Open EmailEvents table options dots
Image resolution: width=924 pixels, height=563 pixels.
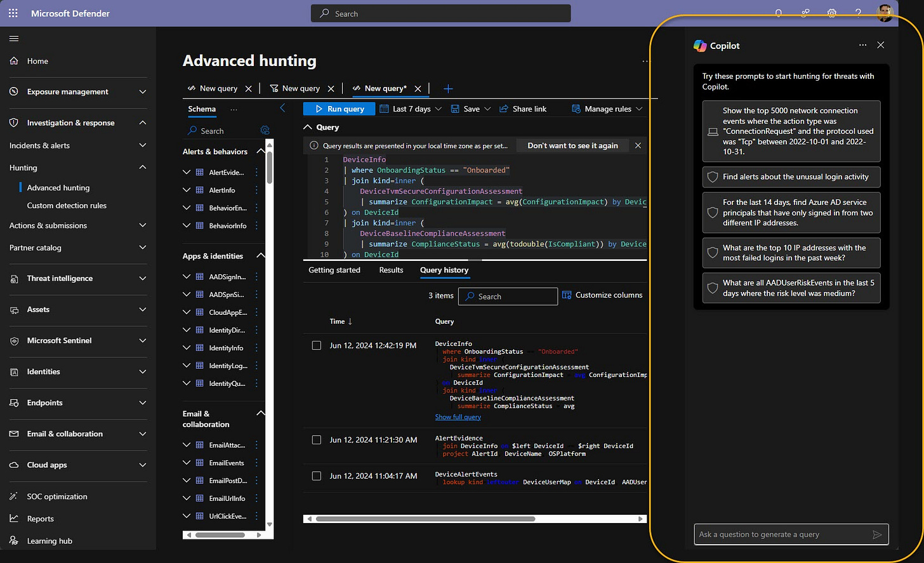tap(256, 463)
